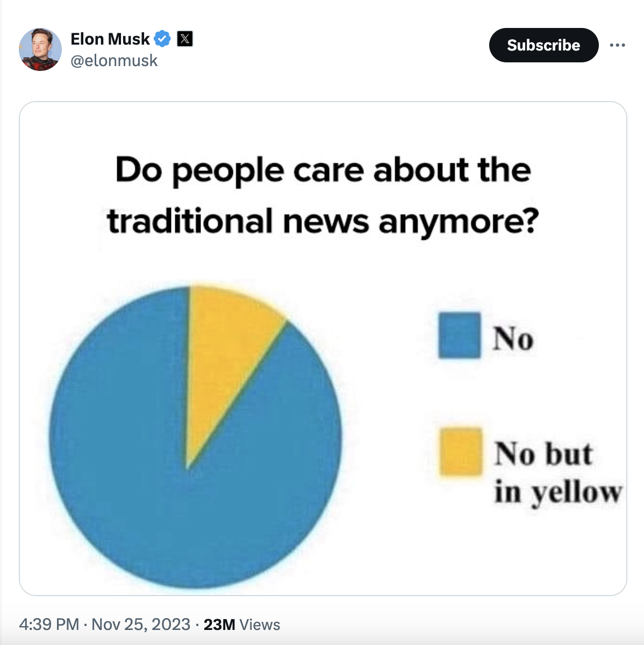
Task: Click the "No" legend label
Action: [x=513, y=339]
